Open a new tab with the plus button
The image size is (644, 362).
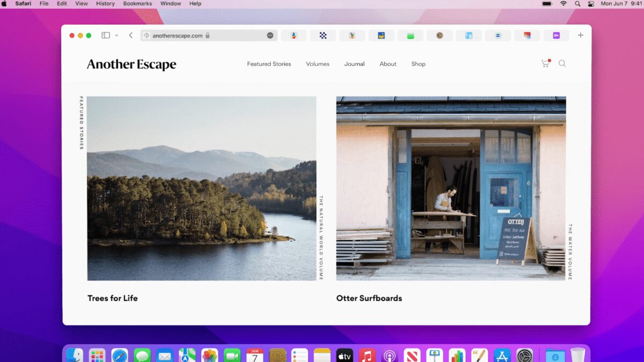[x=580, y=35]
